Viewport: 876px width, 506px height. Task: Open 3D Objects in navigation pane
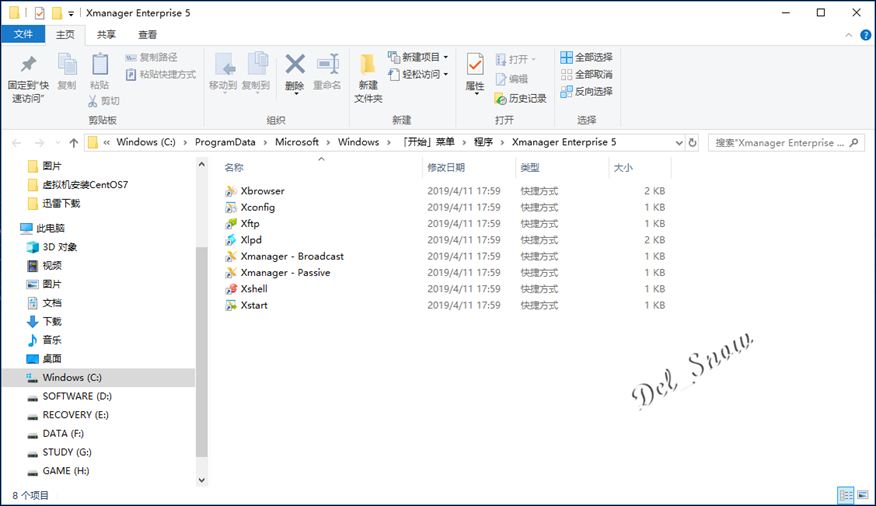(52, 247)
